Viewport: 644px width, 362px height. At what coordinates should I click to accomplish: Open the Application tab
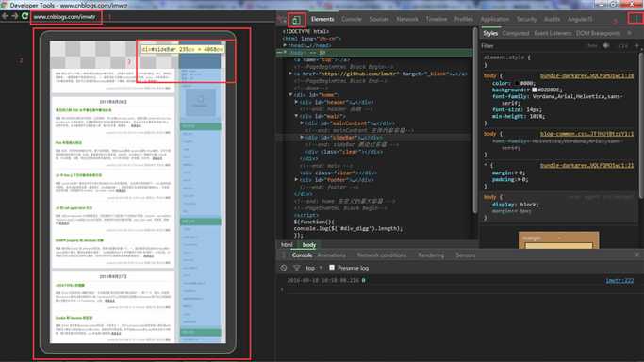pos(494,19)
